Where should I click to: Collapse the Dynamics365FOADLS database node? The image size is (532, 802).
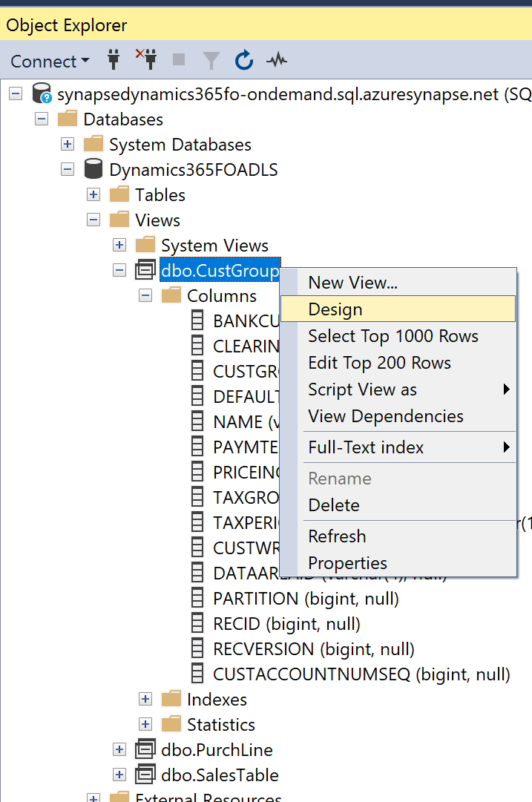pos(67,169)
